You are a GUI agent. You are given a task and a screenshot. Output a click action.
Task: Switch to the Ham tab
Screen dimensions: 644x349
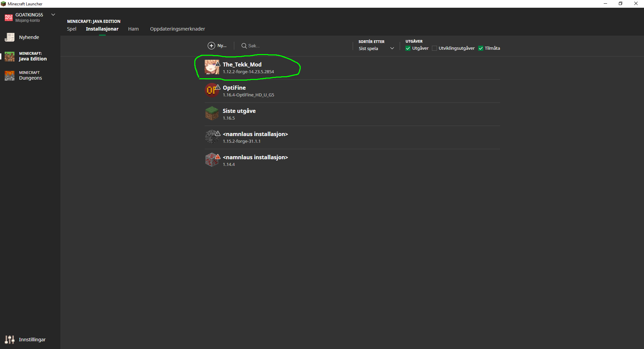133,29
